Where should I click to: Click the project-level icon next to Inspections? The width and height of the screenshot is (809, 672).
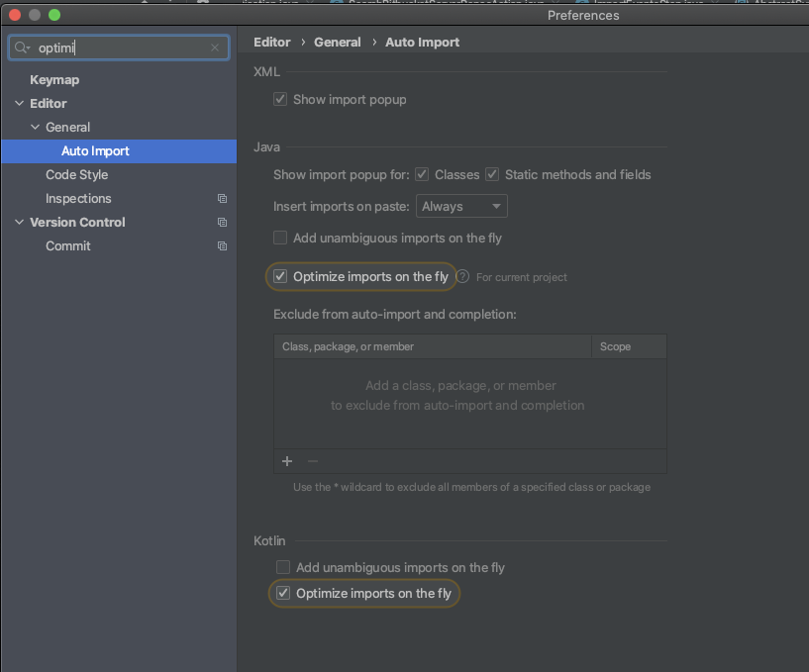tap(223, 199)
